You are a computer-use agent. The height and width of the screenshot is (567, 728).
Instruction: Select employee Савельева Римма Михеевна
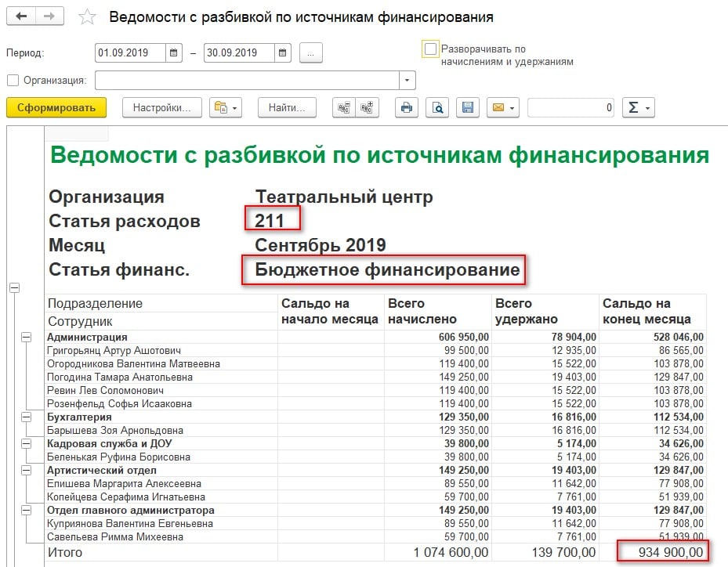point(115,536)
